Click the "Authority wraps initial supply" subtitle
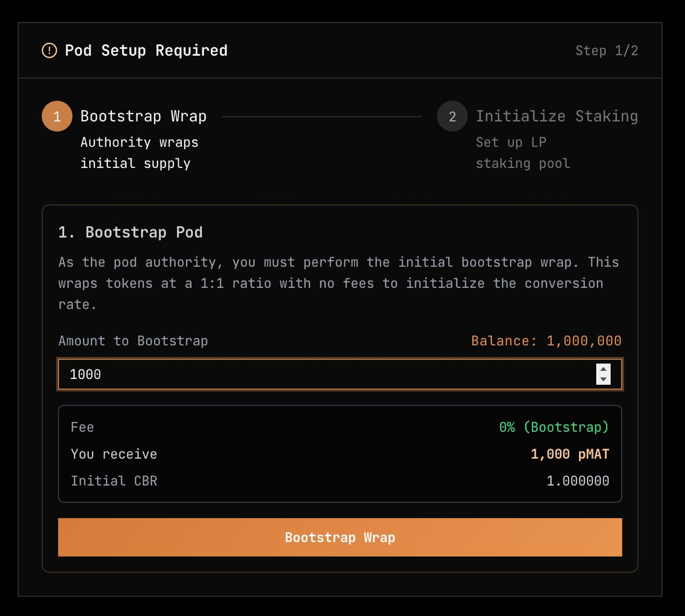This screenshot has height=616, width=685. (x=139, y=153)
